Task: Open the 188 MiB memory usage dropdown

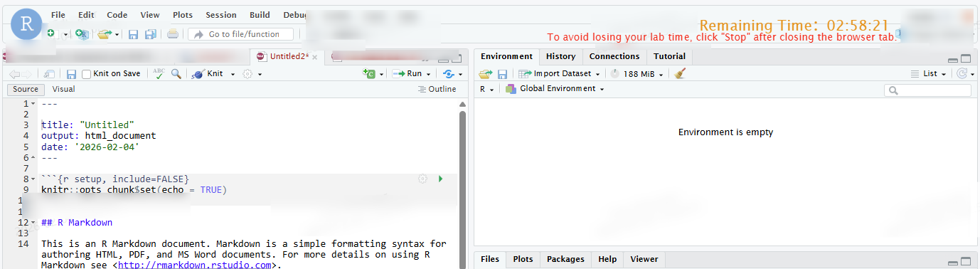Action: pyautogui.click(x=637, y=74)
